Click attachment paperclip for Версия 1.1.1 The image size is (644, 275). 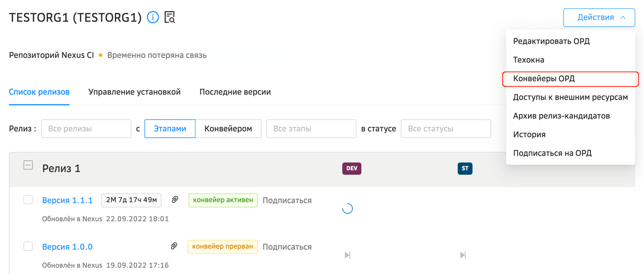pos(175,200)
